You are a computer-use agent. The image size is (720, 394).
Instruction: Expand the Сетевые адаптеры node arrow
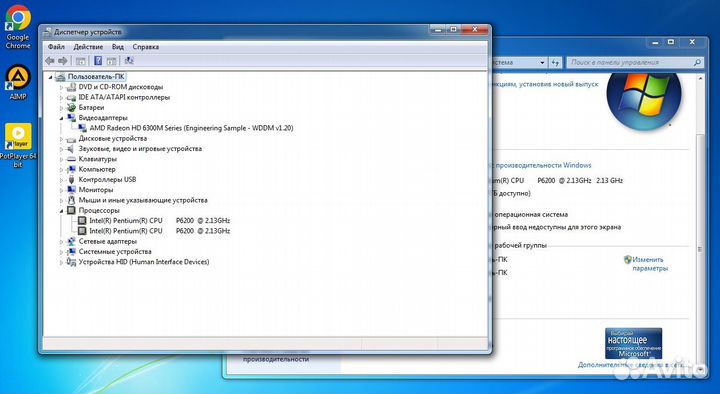pos(61,242)
